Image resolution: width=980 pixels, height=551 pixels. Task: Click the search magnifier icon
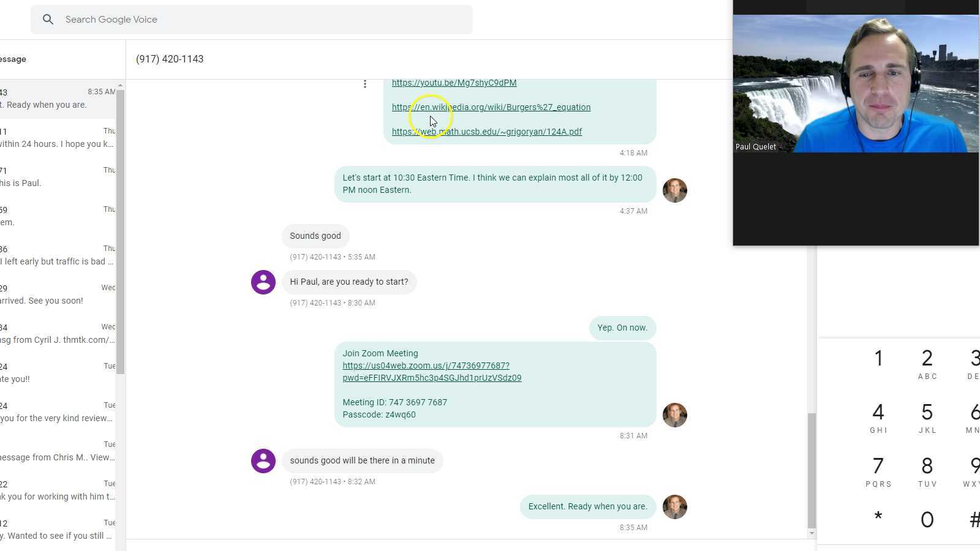pos(48,20)
